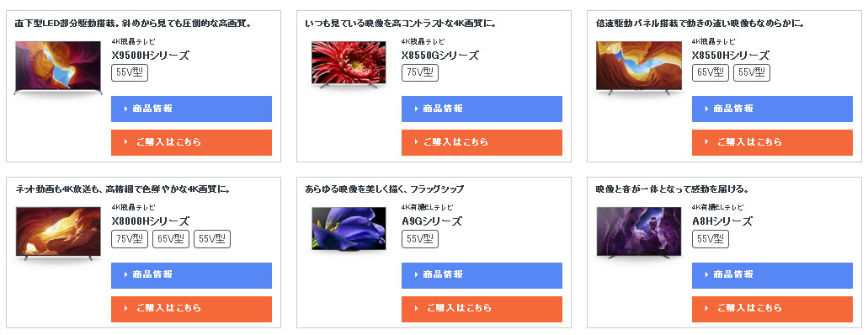Choose 75V型 size for X8550G series
The width and height of the screenshot is (868, 335).
[420, 72]
